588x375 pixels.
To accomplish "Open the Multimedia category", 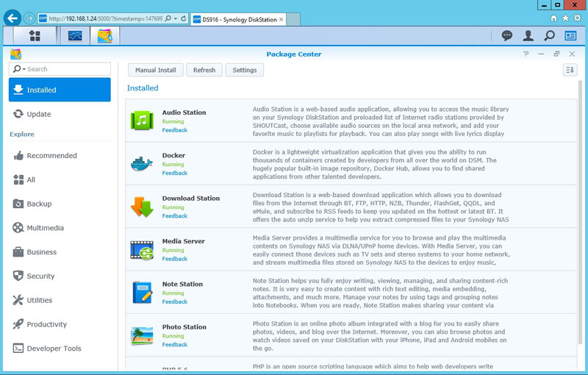I will click(x=60, y=228).
